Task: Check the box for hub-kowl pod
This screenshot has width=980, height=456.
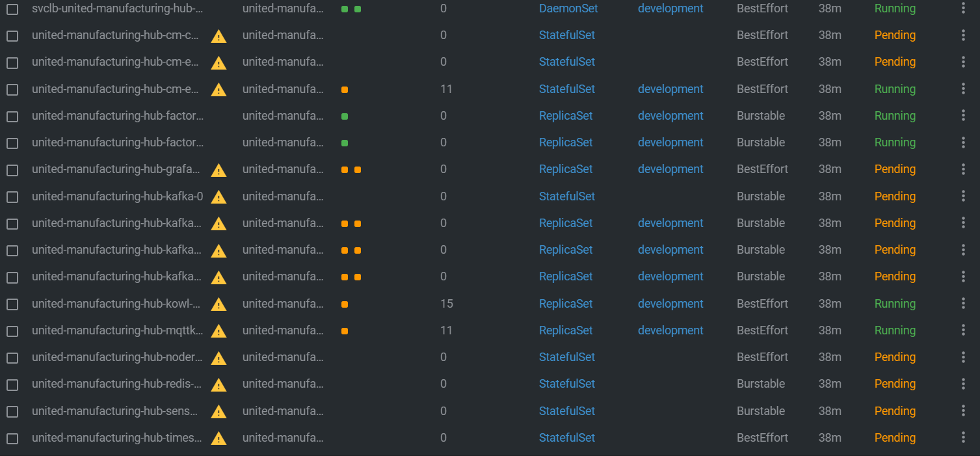Action: click(x=12, y=304)
